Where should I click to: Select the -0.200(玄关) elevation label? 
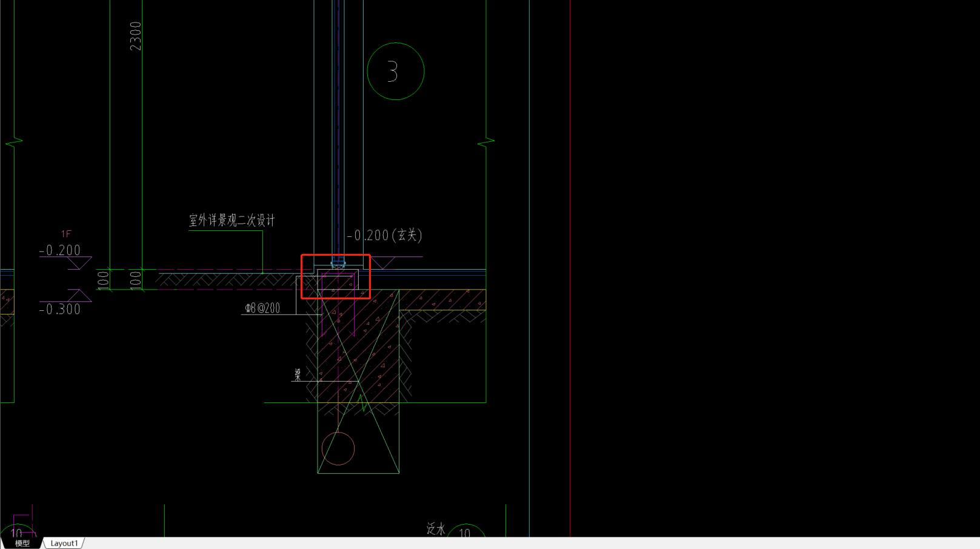coord(384,235)
